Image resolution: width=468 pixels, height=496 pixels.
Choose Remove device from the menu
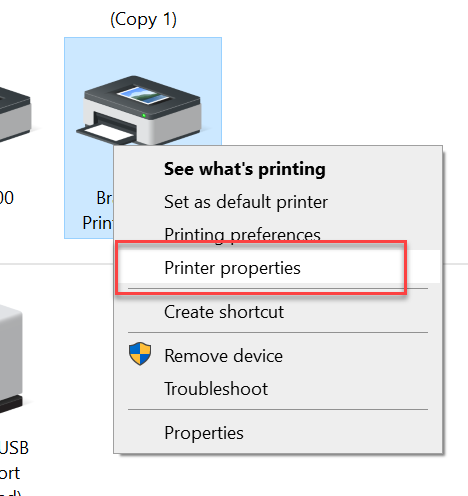[x=223, y=356]
